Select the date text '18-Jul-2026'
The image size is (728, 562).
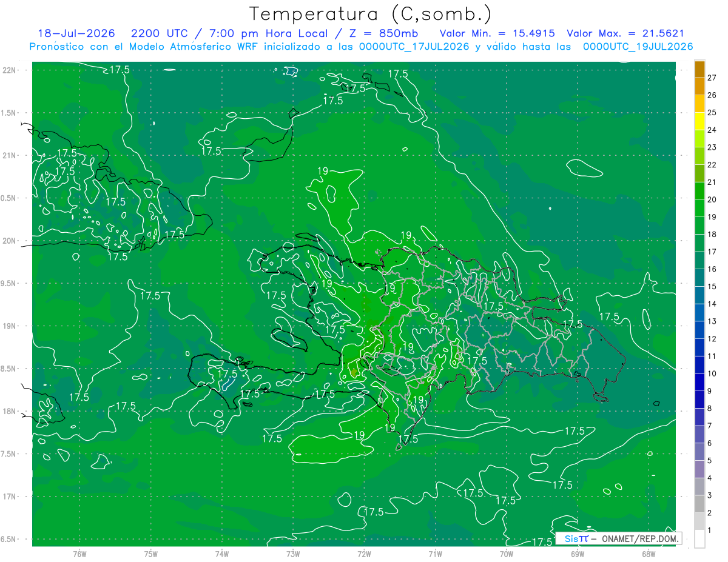pos(78,33)
